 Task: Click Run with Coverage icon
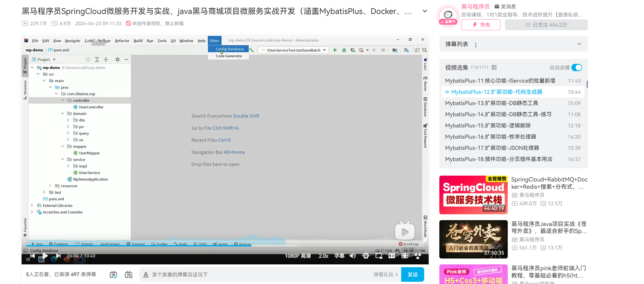click(x=353, y=50)
